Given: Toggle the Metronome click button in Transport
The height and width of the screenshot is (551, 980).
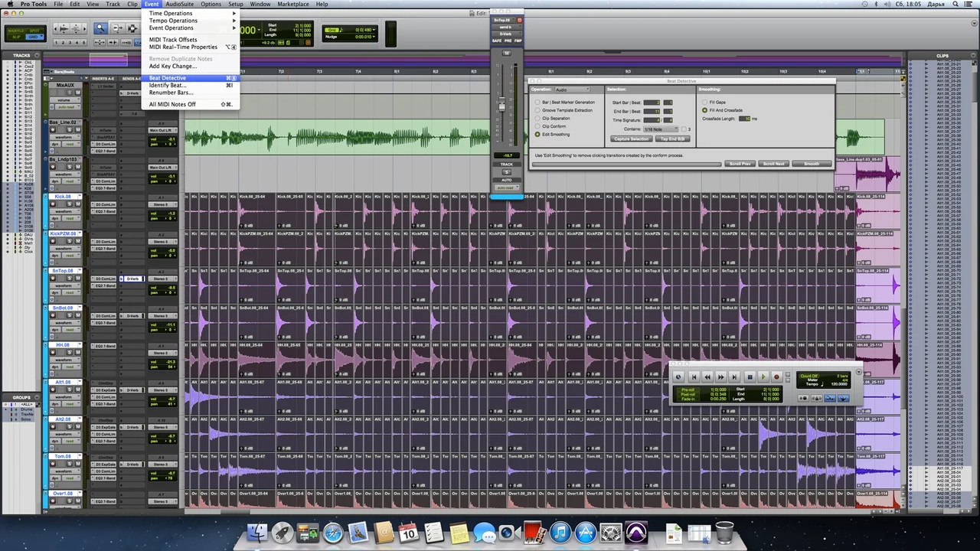Looking at the screenshot, I should pyautogui.click(x=817, y=398).
